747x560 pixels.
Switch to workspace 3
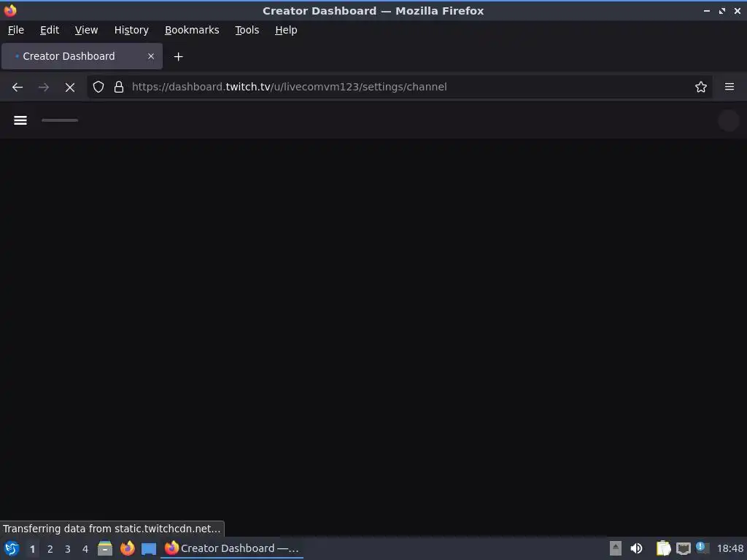(68, 549)
